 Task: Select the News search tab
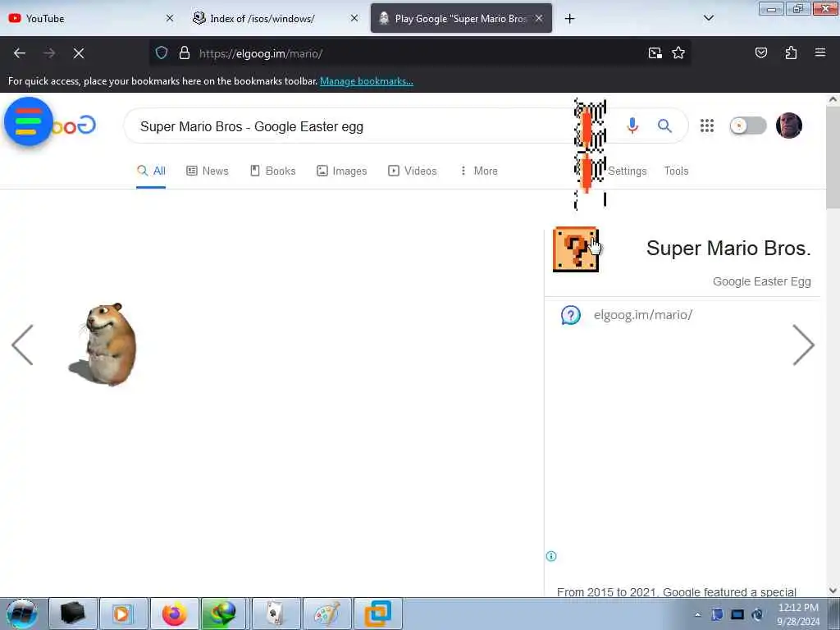click(x=208, y=171)
